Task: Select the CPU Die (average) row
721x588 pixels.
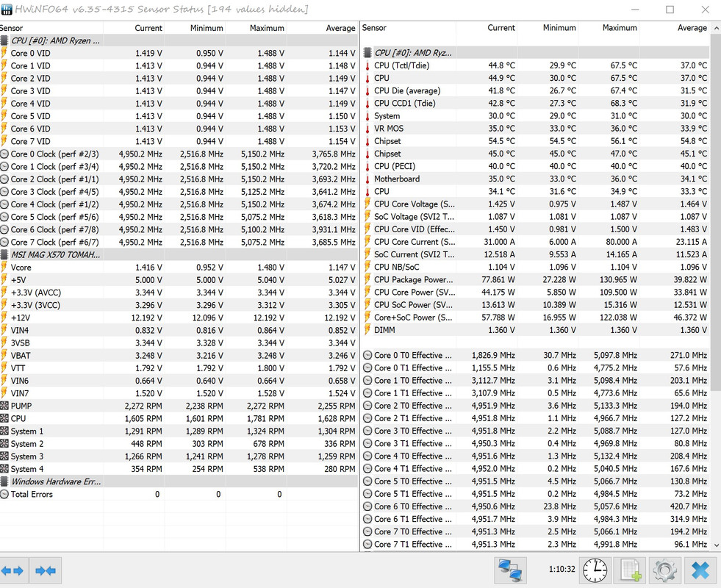Action: coord(536,90)
